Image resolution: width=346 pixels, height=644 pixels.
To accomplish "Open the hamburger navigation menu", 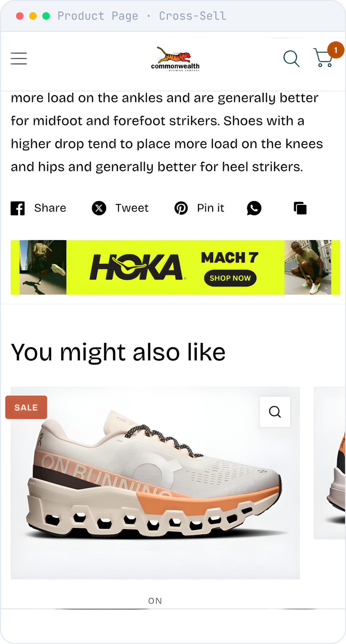I will 19,59.
